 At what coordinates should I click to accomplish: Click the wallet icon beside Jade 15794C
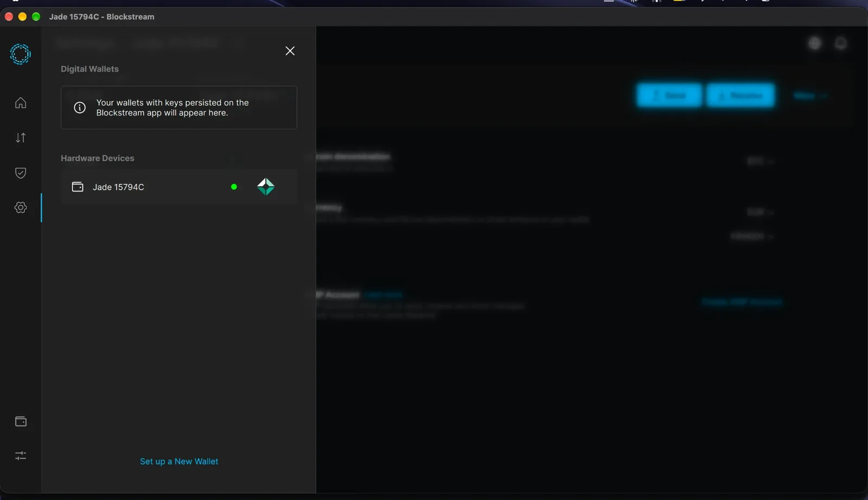(x=78, y=187)
